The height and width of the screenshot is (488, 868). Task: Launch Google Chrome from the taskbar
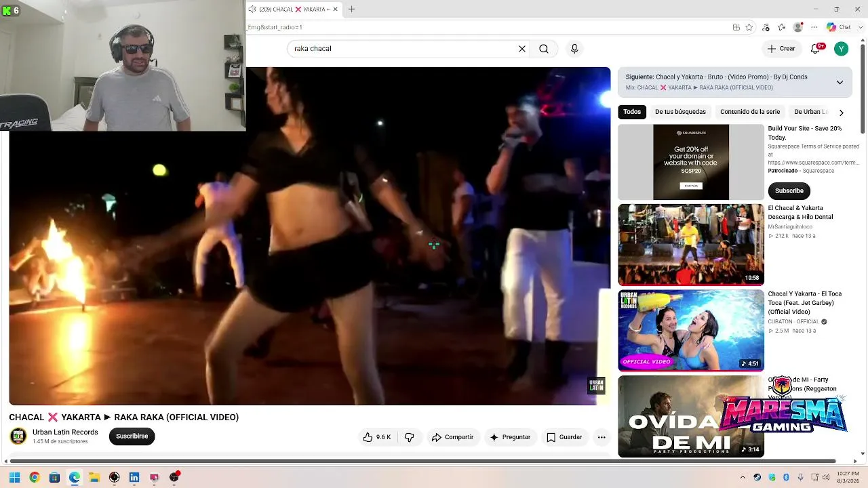coord(35,477)
